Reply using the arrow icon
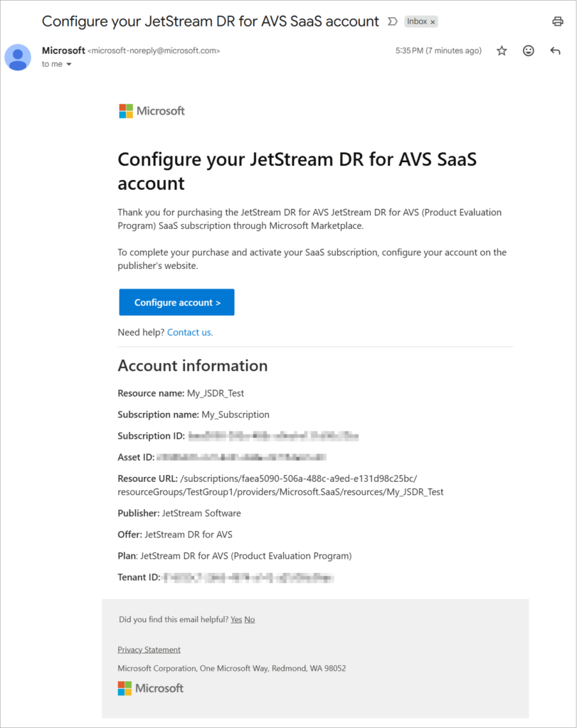 (556, 50)
